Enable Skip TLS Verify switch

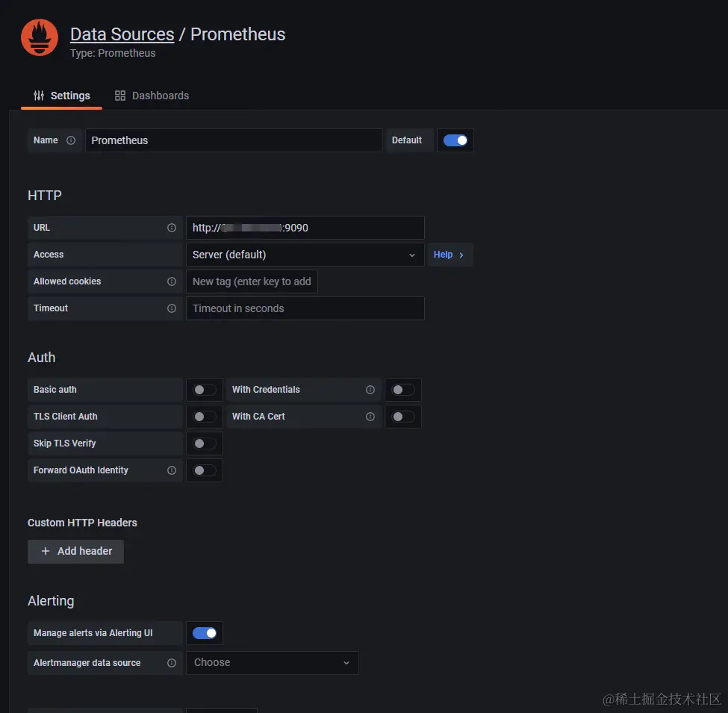point(205,443)
